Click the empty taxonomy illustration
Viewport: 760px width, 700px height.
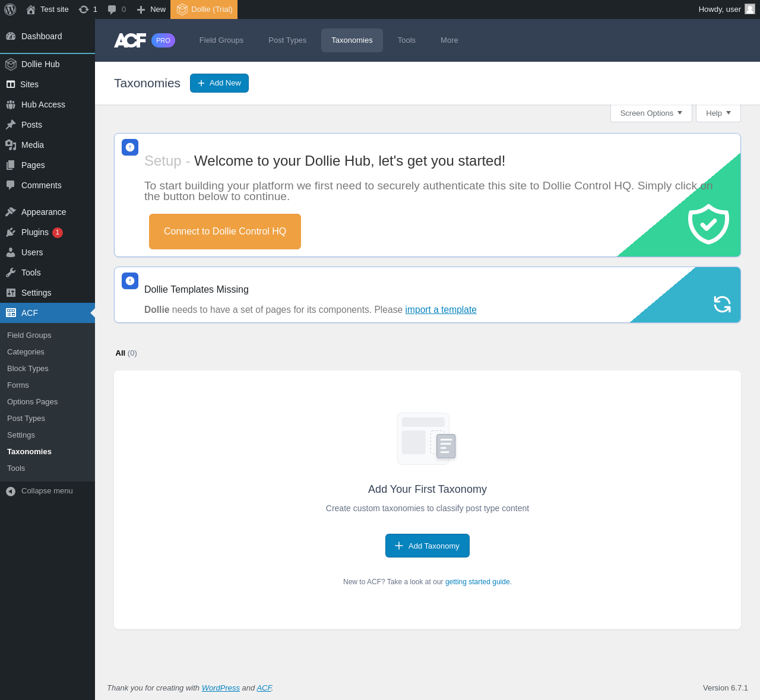point(427,439)
